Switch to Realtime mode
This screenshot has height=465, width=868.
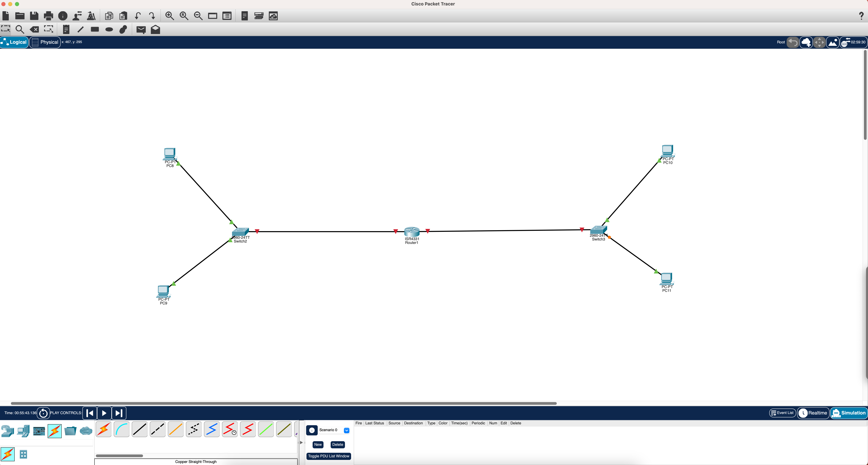click(x=813, y=413)
